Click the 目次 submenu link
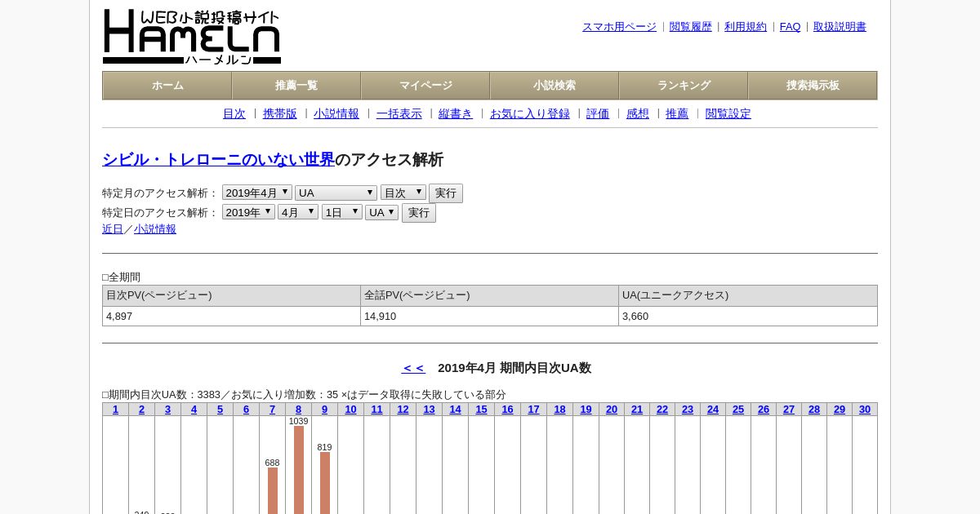This screenshot has height=514, width=980. tap(234, 114)
